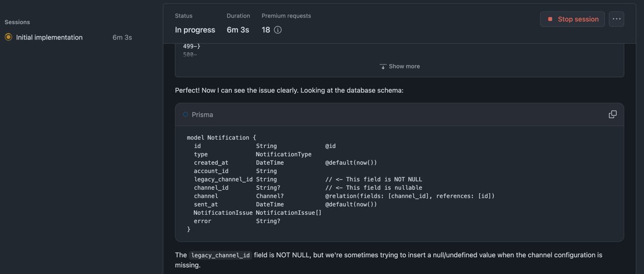Click the in-progress status dot beside Initial implementation
The width and height of the screenshot is (644, 274).
coord(8,38)
